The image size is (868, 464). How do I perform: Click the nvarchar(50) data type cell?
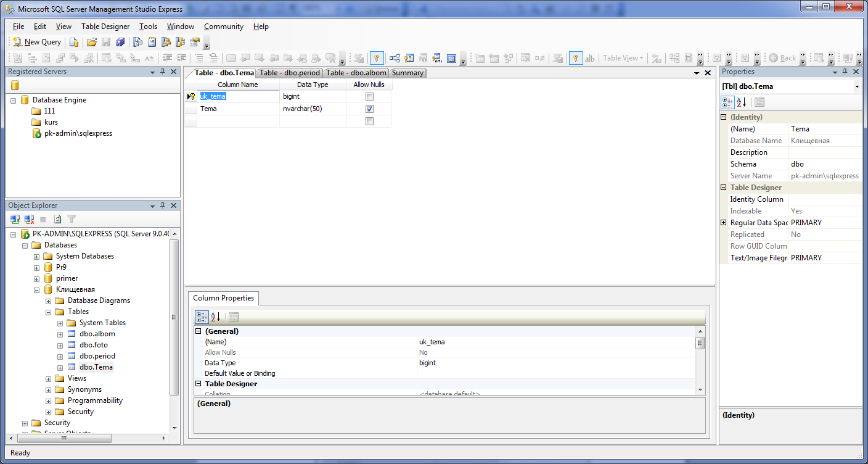(313, 109)
